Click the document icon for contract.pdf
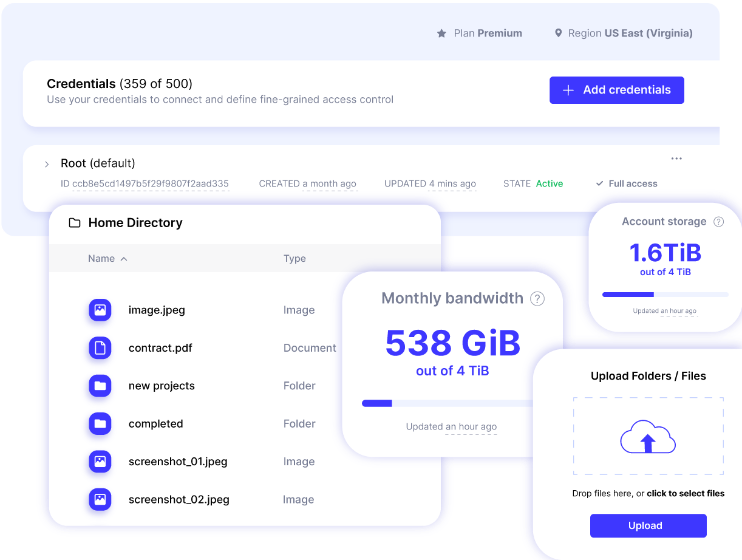The image size is (742, 560). (100, 348)
